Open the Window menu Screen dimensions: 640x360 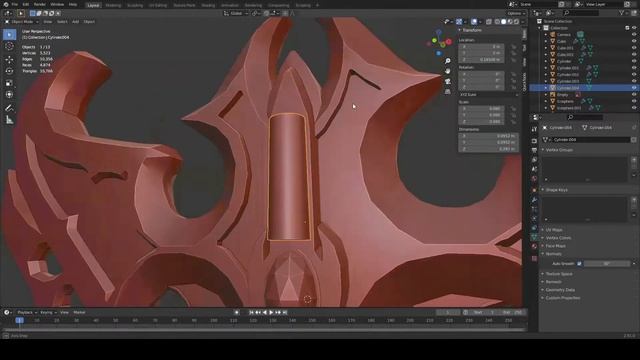coord(57,4)
